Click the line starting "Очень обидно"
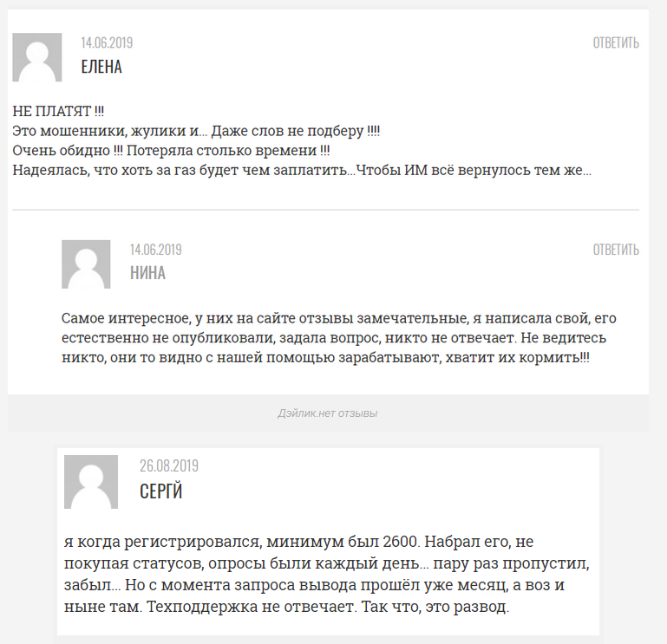Image resolution: width=667 pixels, height=644 pixels. click(x=171, y=151)
